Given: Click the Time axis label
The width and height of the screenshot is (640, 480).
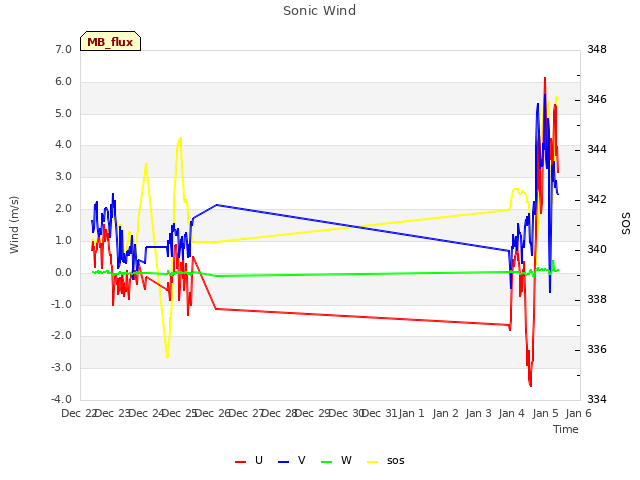Looking at the screenshot, I should (x=566, y=429).
